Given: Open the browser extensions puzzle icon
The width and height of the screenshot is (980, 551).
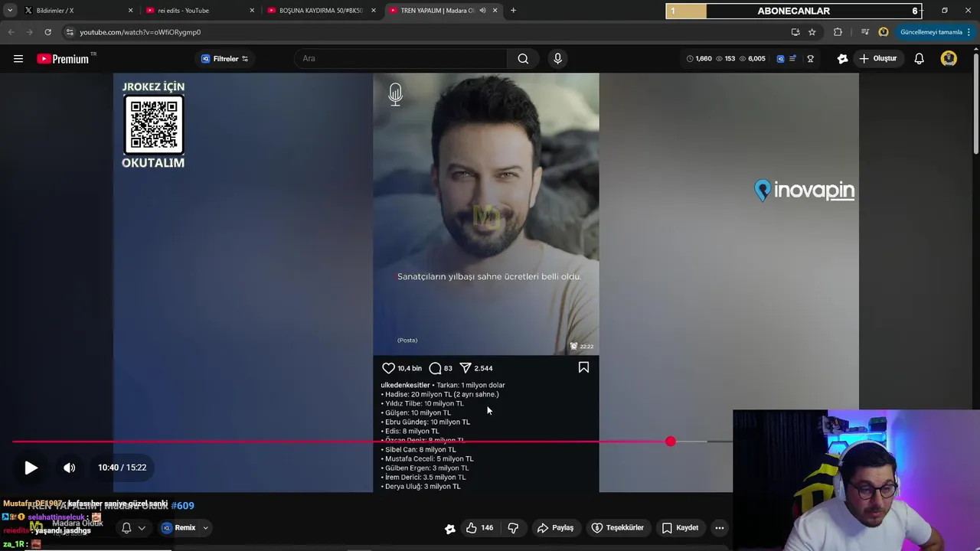Looking at the screenshot, I should tap(838, 32).
